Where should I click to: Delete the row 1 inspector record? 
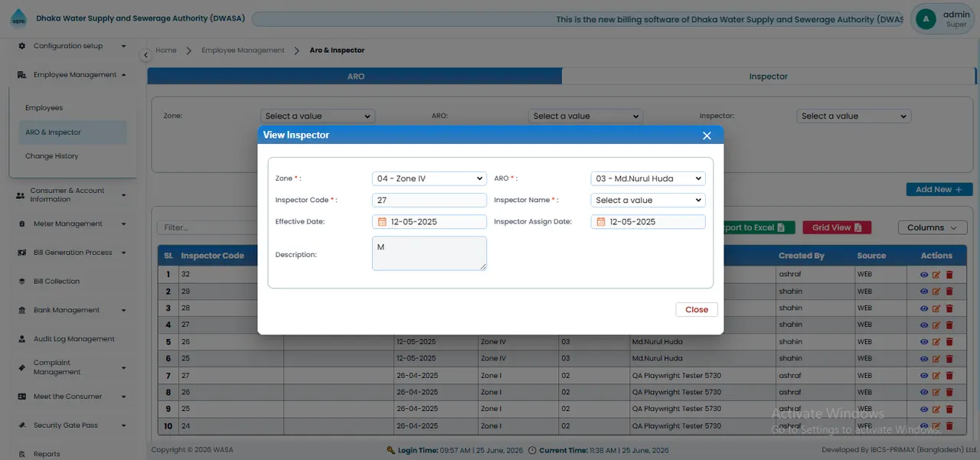tap(949, 274)
